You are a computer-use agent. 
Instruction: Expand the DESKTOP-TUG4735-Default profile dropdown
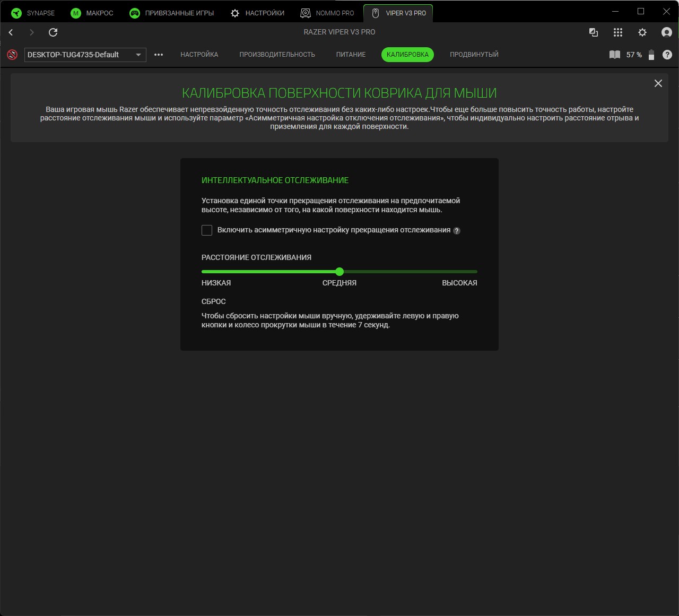(x=85, y=55)
